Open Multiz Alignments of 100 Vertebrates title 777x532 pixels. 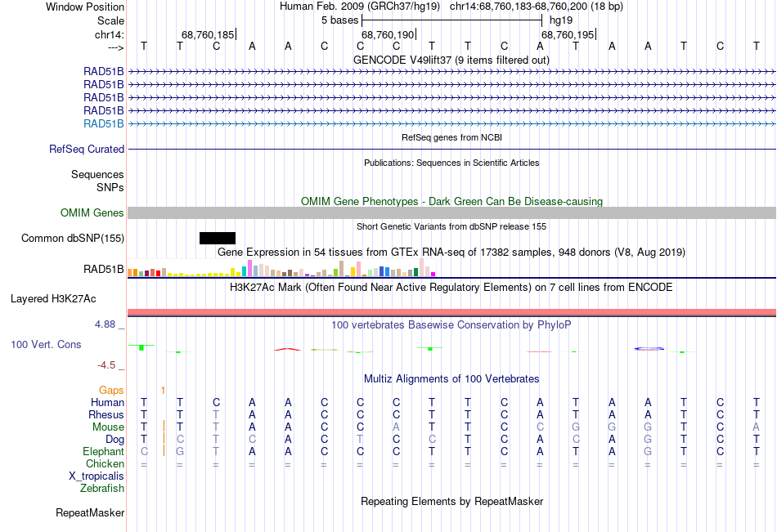pyautogui.click(x=451, y=379)
